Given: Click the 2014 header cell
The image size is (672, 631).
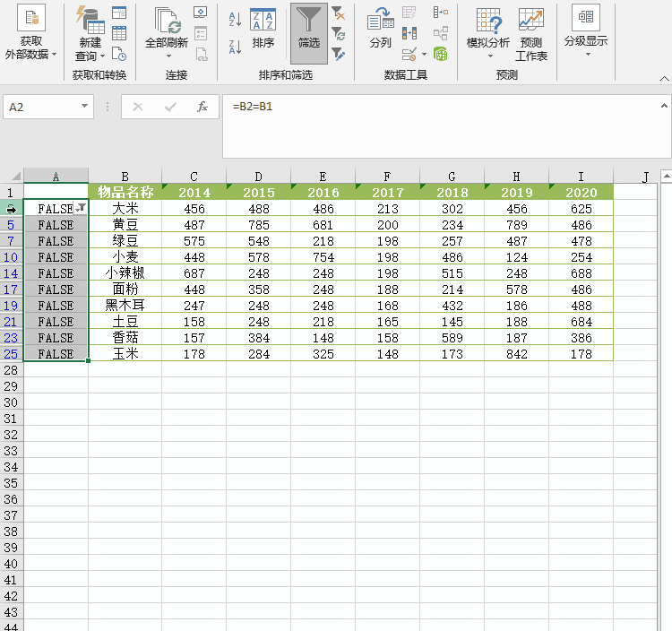Looking at the screenshot, I should (194, 192).
